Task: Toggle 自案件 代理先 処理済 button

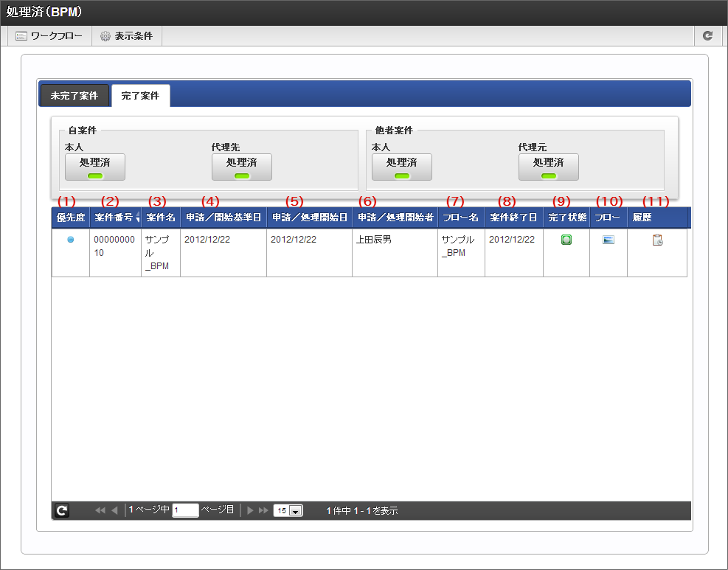Action: (241, 167)
